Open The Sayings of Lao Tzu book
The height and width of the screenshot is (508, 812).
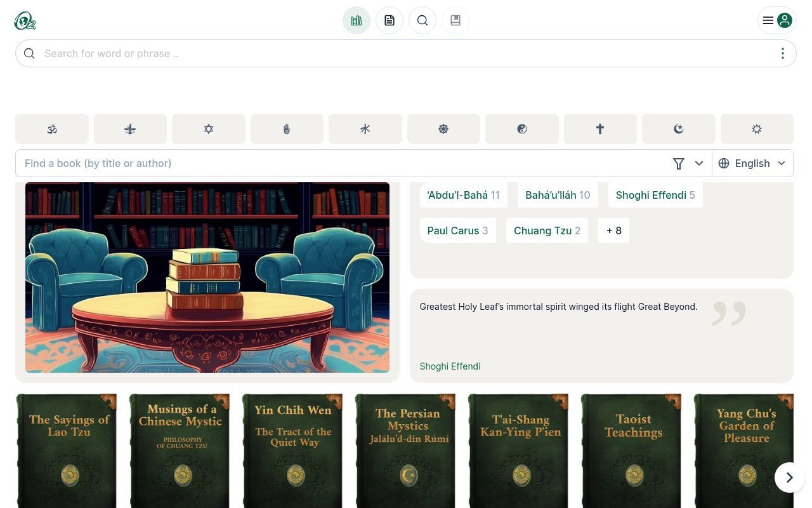pyautogui.click(x=67, y=451)
